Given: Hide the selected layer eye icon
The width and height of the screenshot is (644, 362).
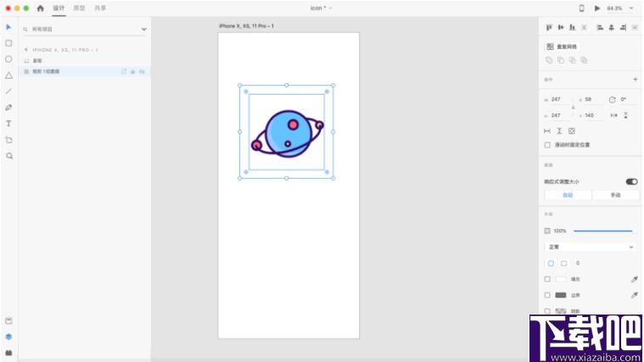Looking at the screenshot, I should [142, 72].
